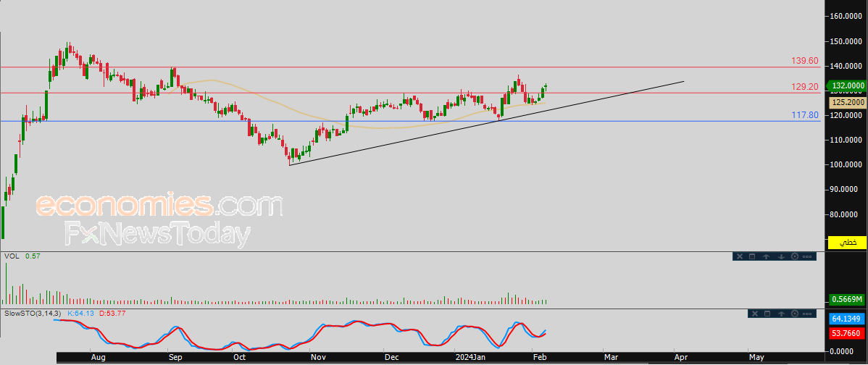Click the 140.0000 price axis label
Viewport: 868px width, 365px height.
pos(846,66)
